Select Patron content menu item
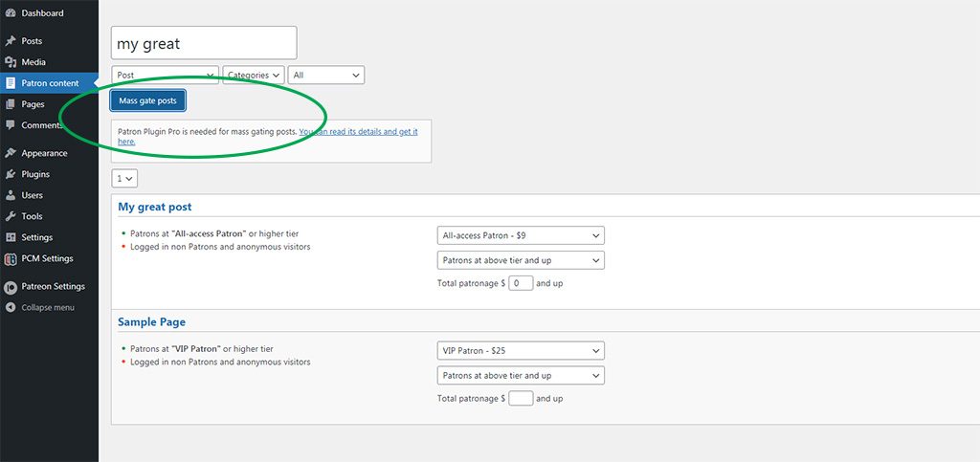980x462 pixels. pos(50,83)
